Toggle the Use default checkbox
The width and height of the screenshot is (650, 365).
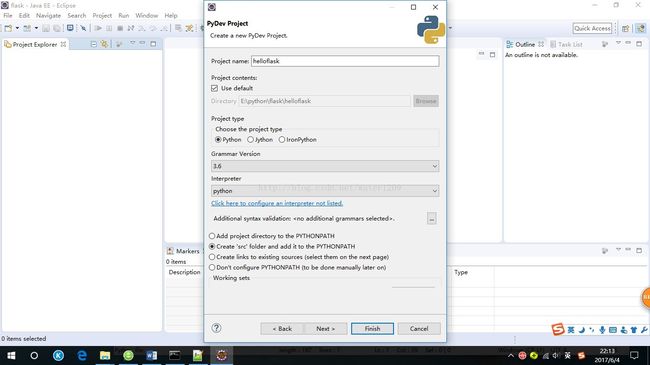coord(214,88)
